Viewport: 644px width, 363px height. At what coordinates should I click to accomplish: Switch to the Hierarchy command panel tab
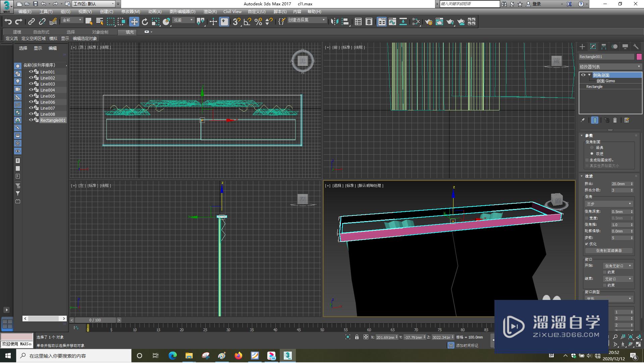coord(604,47)
